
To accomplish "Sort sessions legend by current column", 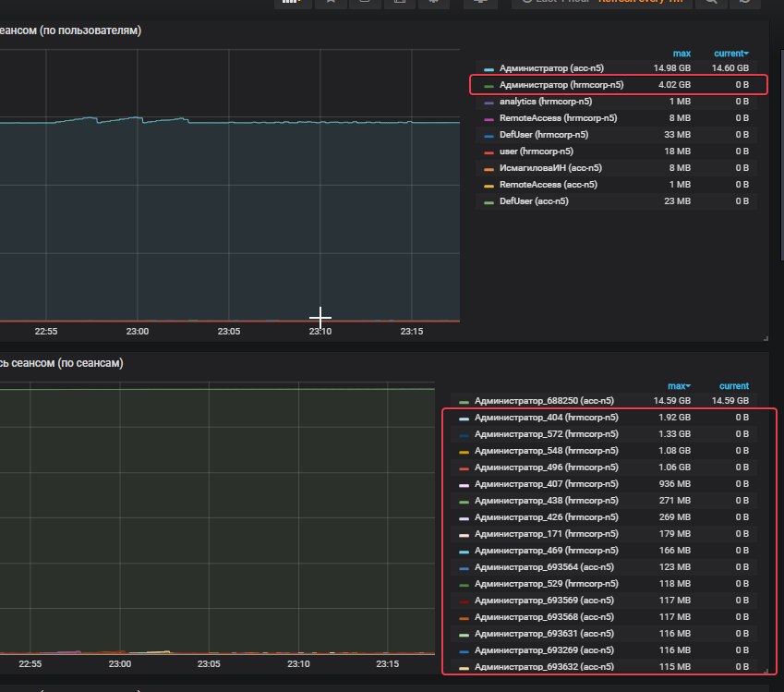I will [734, 386].
